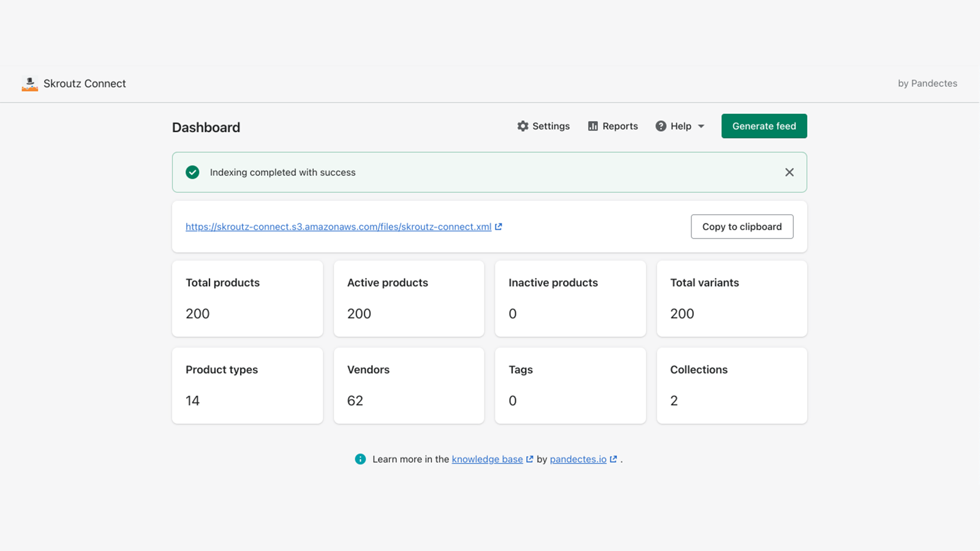Click the green success checkmark icon
980x551 pixels.
192,173
